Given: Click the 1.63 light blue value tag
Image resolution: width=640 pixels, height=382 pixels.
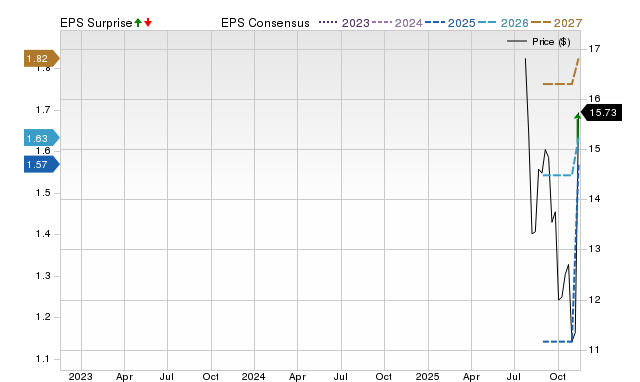Looking at the screenshot, I should coord(42,138).
